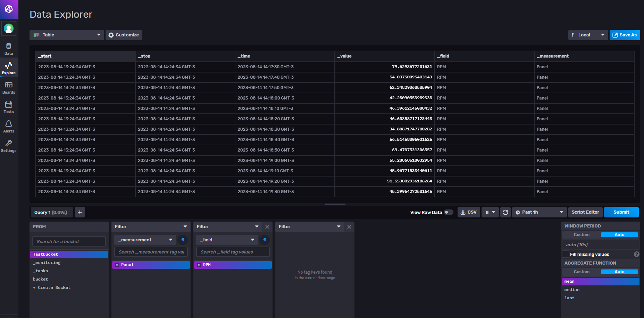This screenshot has width=644, height=318.
Task: Close the _field filter panel
Action: click(267, 227)
